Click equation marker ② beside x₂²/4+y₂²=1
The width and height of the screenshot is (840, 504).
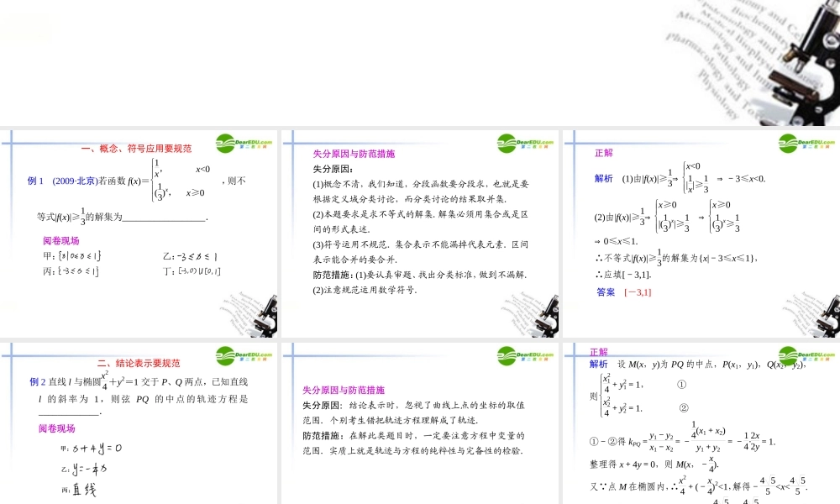(684, 408)
